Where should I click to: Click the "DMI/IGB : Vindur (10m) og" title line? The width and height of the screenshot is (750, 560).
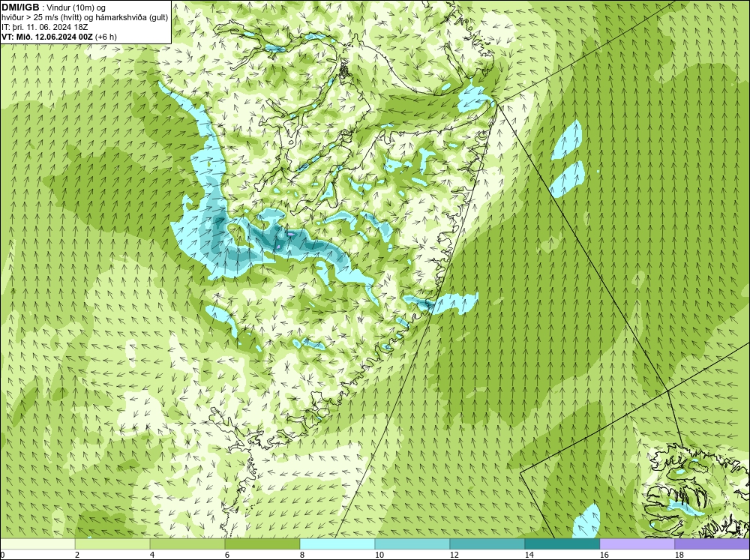click(x=53, y=7)
